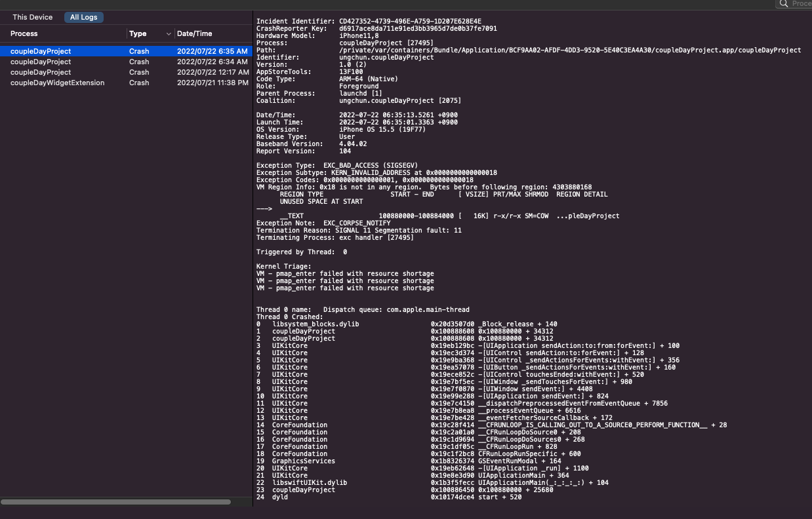This screenshot has height=519, width=812.
Task: Click the OS Version iPhone OS 15.5 line
Action: pyautogui.click(x=341, y=130)
